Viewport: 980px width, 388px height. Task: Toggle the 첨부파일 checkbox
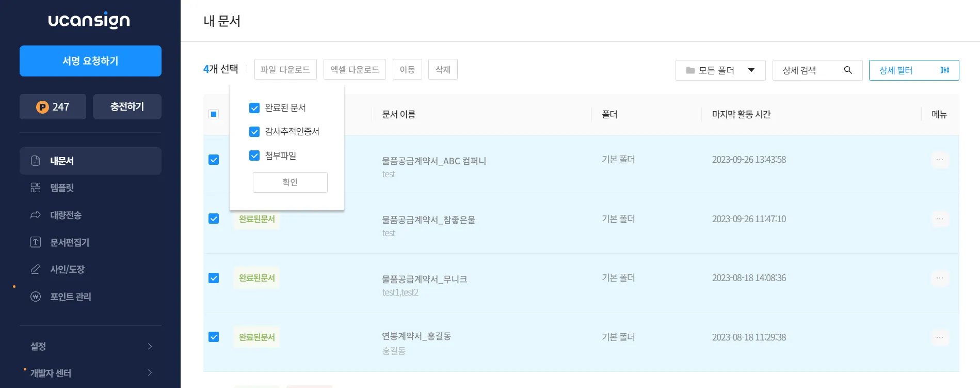pos(254,156)
